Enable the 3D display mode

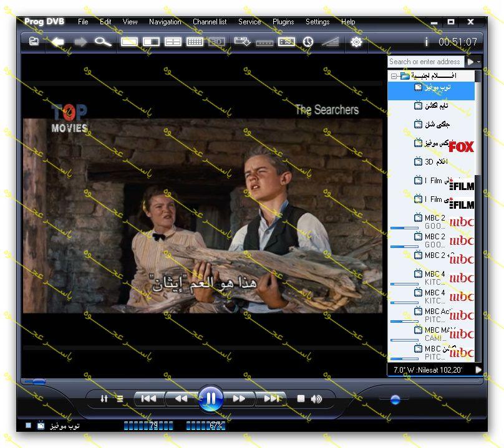pyautogui.click(x=216, y=42)
